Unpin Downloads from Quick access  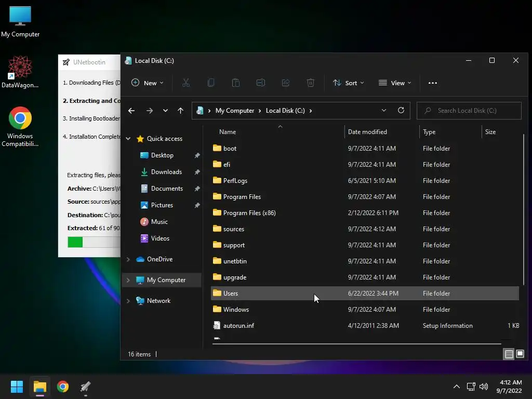pos(197,172)
